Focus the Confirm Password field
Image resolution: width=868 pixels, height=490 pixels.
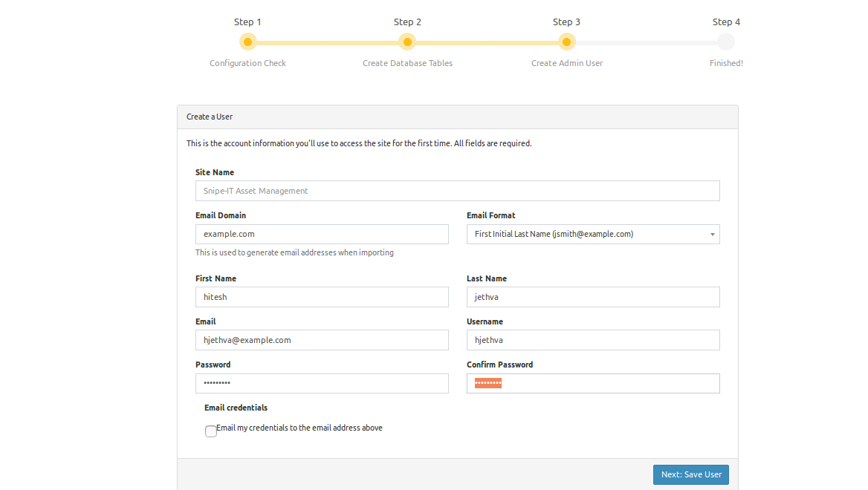[593, 383]
